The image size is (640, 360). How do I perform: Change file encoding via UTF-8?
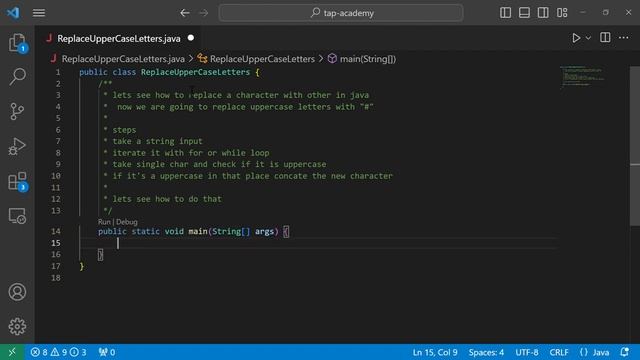tap(527, 352)
